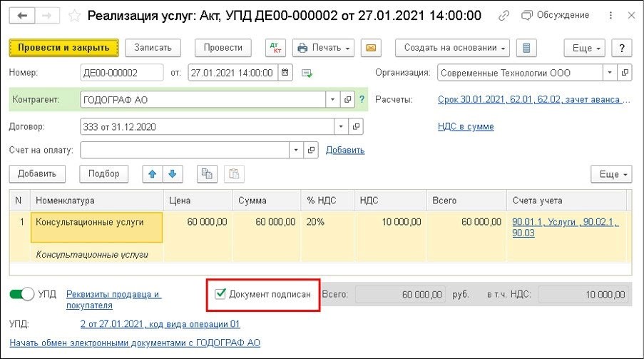
Task: Move row down with blue arrow
Action: (x=173, y=174)
